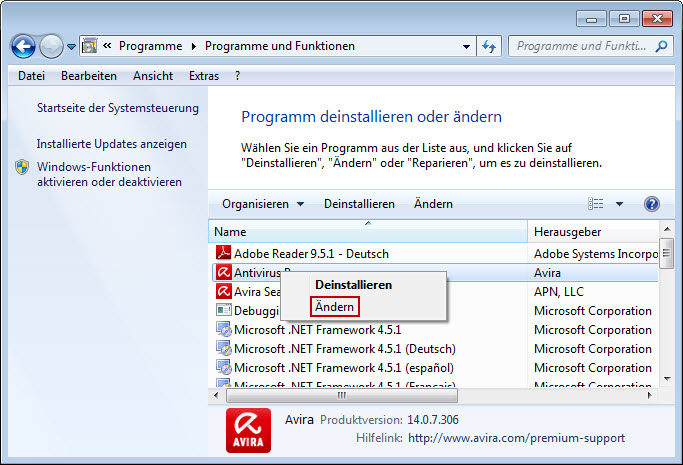Click the blue help question mark icon
Viewport: 683px width, 465px height.
[652, 204]
